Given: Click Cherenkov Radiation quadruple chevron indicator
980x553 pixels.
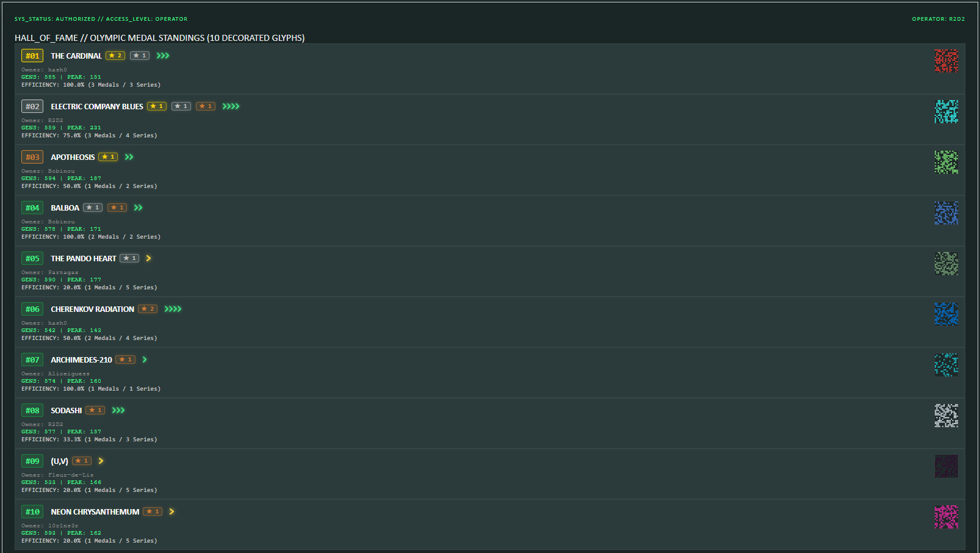Looking at the screenshot, I should (173, 309).
